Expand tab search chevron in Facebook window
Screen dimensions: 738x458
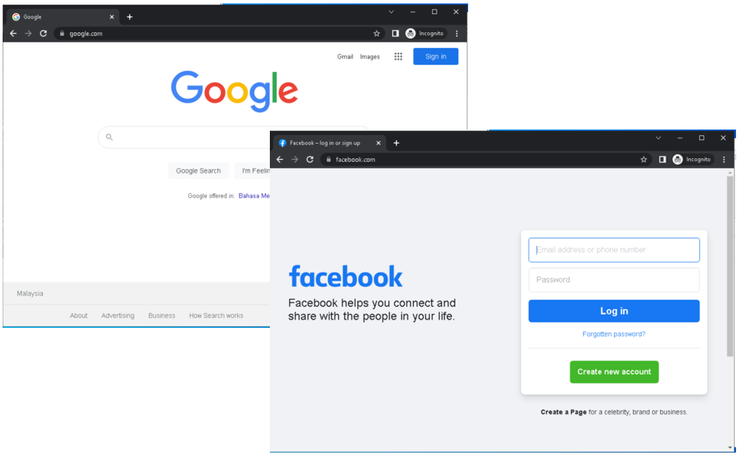pos(658,138)
